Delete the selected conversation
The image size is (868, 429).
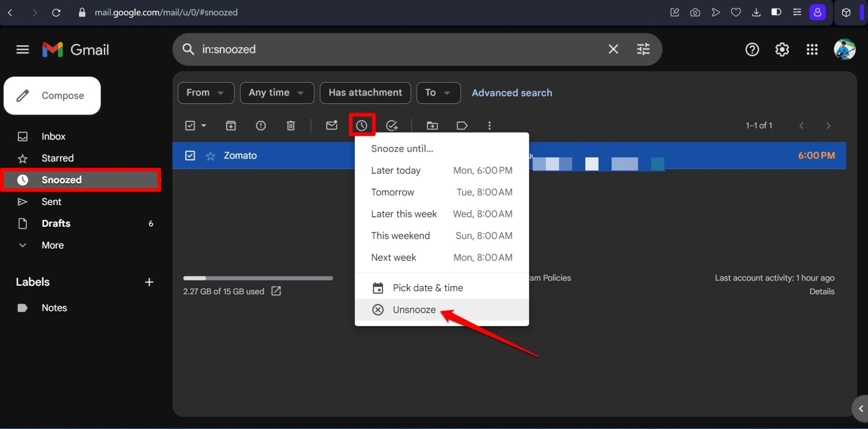point(291,125)
